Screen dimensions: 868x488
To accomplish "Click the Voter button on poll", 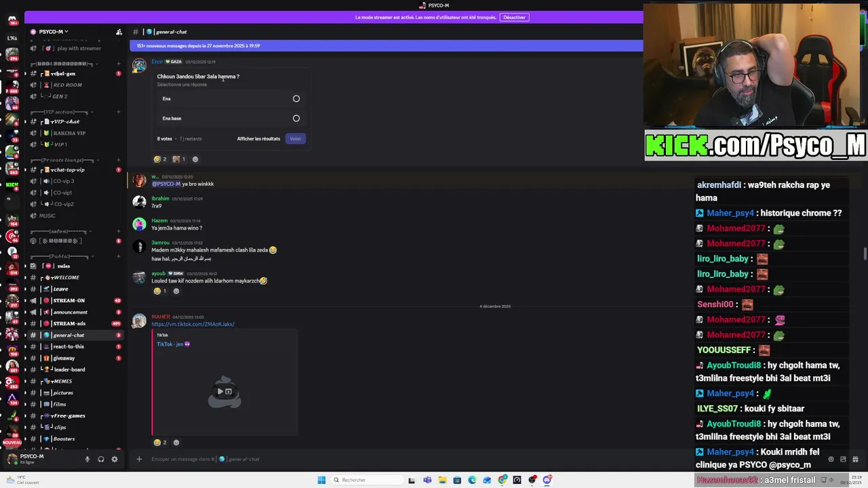I will point(295,139).
